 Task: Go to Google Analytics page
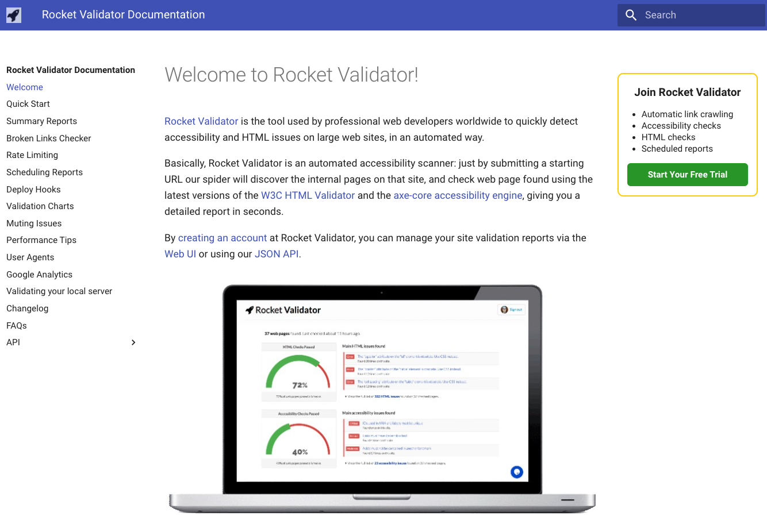tap(39, 275)
